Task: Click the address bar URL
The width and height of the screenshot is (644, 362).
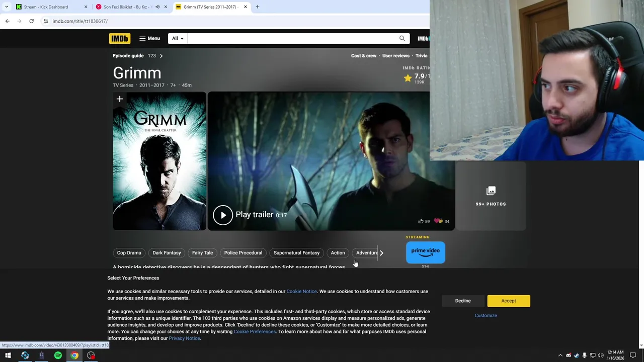Action: click(x=80, y=21)
